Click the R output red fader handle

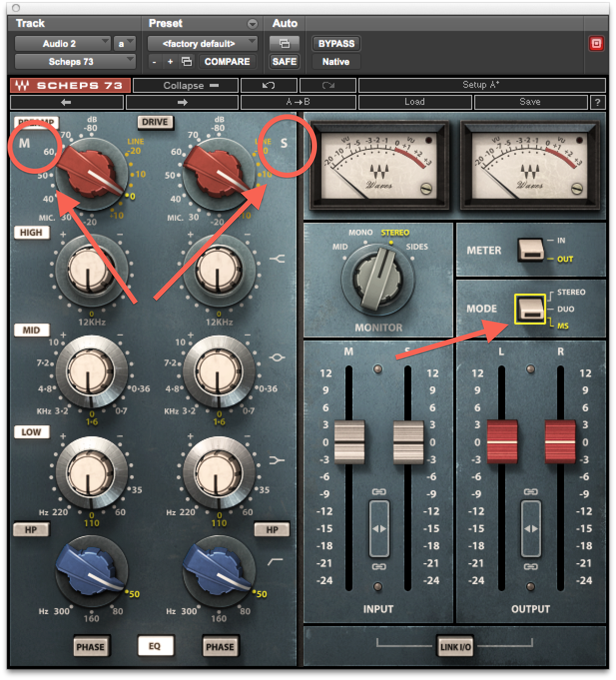(x=560, y=442)
